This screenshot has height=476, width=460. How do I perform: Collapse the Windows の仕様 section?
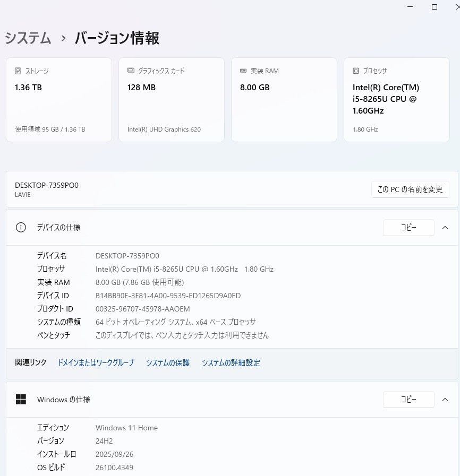(445, 399)
